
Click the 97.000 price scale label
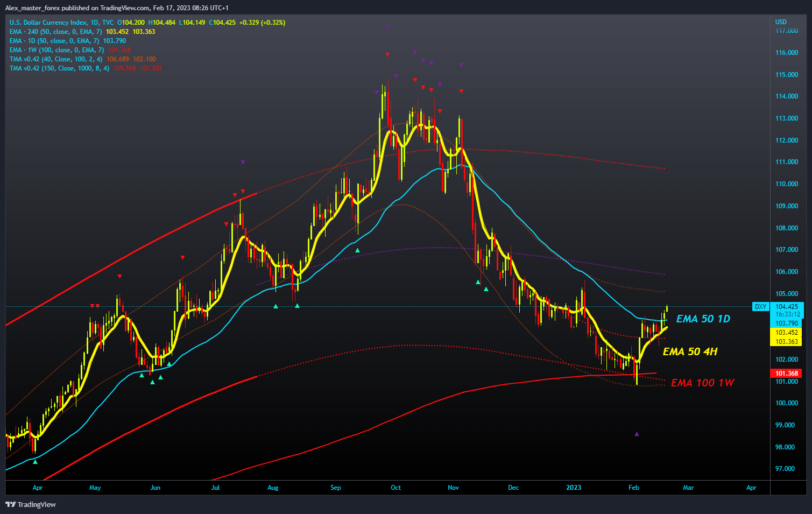point(785,469)
